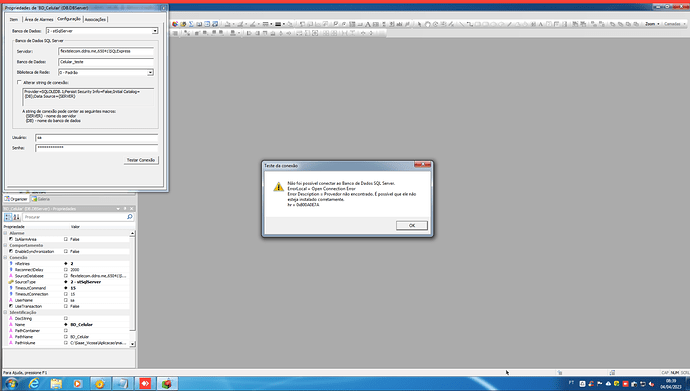The width and height of the screenshot is (690, 391).
Task: Open AnyDesk from the taskbar
Action: tap(145, 384)
